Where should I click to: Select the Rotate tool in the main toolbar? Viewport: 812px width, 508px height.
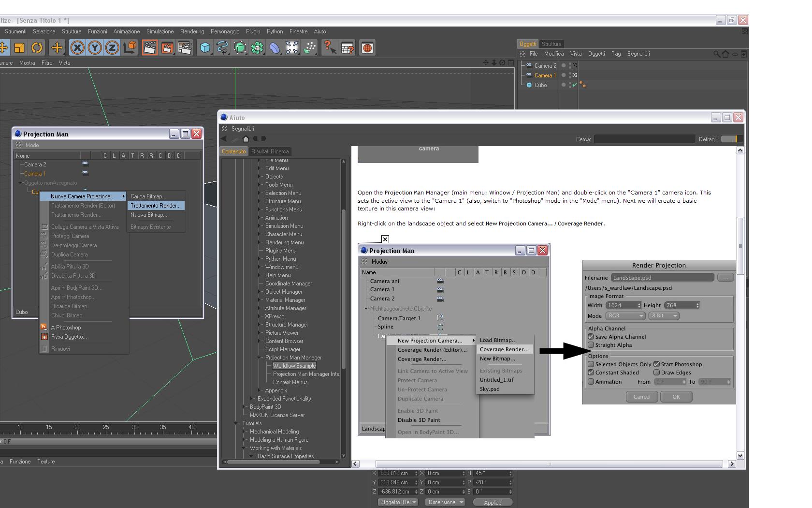[x=37, y=47]
